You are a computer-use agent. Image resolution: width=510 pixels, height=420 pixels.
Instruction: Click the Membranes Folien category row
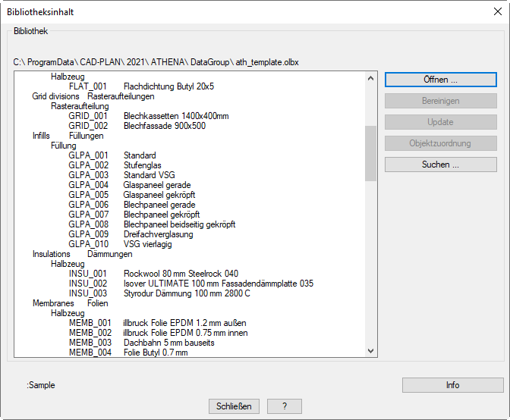pos(70,303)
